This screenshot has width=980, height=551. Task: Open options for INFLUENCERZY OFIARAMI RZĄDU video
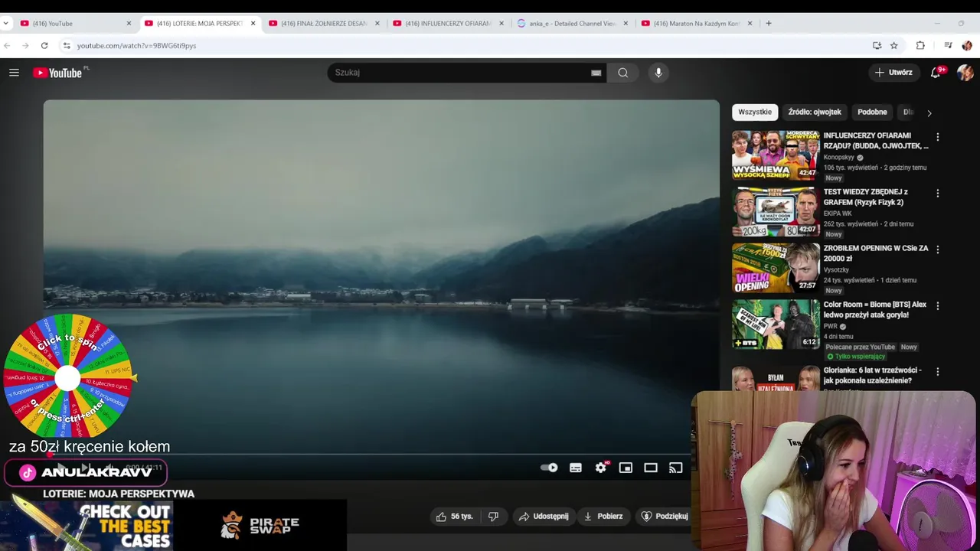[938, 137]
